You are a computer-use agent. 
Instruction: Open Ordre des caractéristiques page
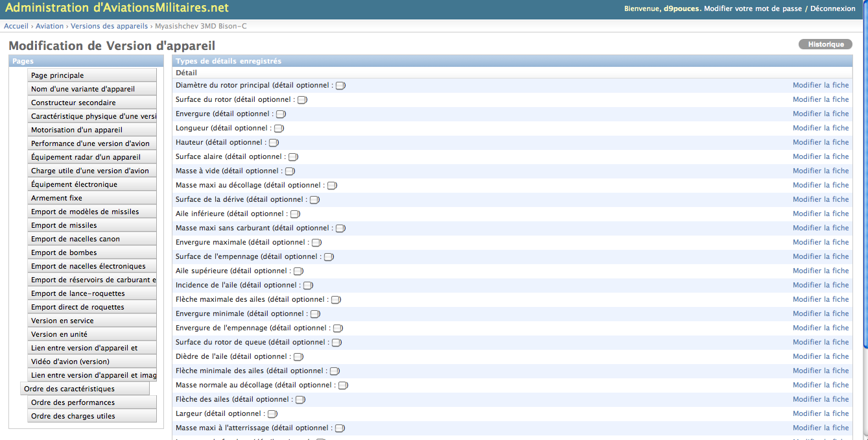coord(85,389)
